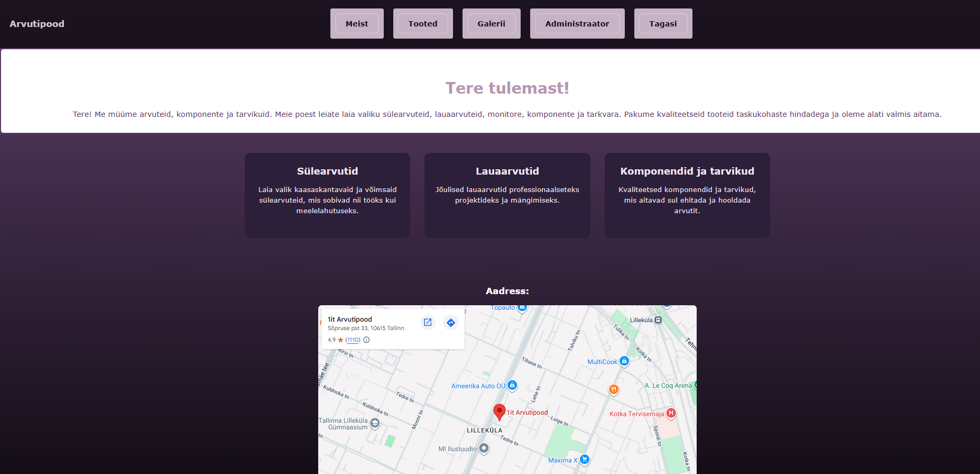980x474 pixels.
Task: Click the 1110 reviews link
Action: tap(353, 340)
